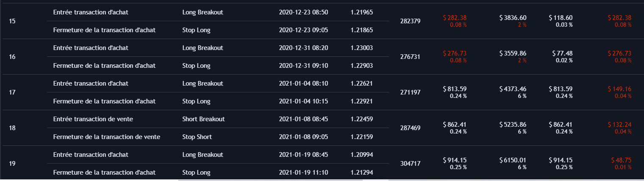Click cumulative profit $ 3559.86
This screenshot has width=644, height=181.
[513, 53]
